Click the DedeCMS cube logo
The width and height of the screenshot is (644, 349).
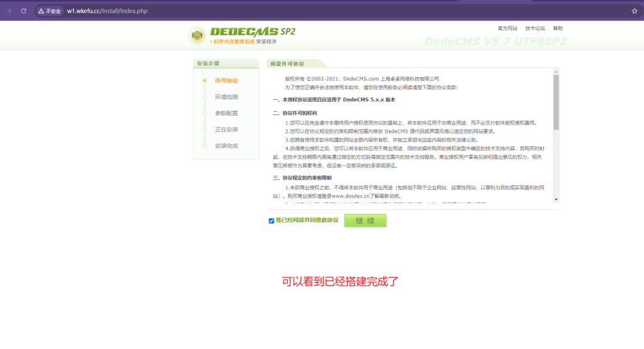point(197,36)
